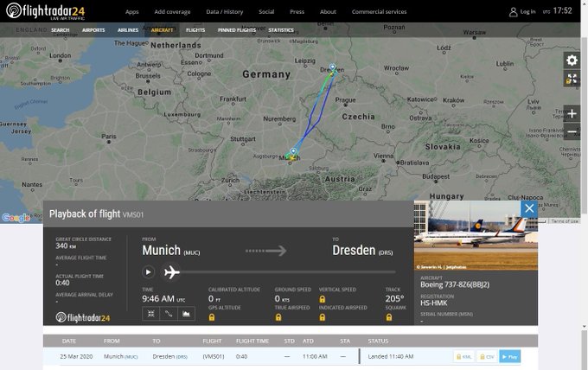Click the Squawk lock icon
Image resolution: width=588 pixels, height=370 pixels.
click(x=389, y=317)
